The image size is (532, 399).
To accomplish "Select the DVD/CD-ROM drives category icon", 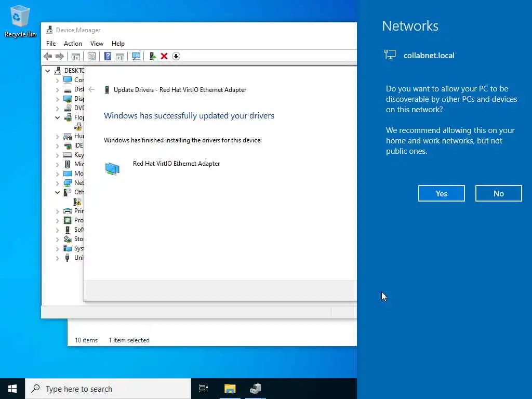I will pos(68,108).
